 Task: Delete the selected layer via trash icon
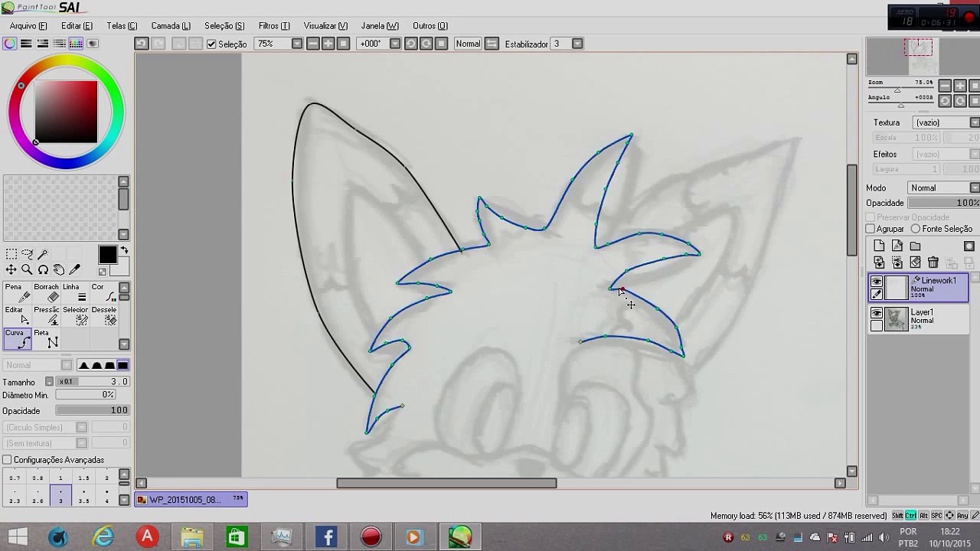click(933, 262)
